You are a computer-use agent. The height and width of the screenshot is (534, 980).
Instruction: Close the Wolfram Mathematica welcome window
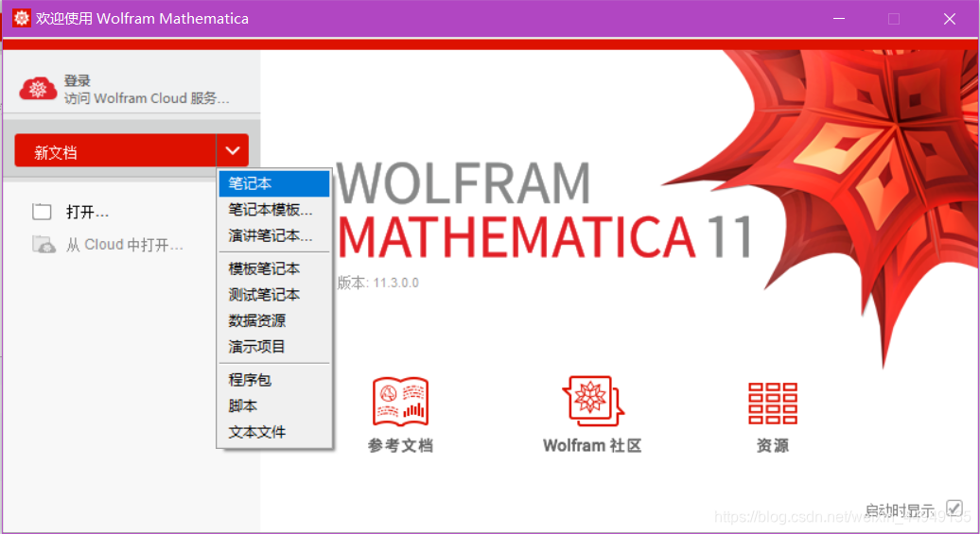click(x=950, y=19)
